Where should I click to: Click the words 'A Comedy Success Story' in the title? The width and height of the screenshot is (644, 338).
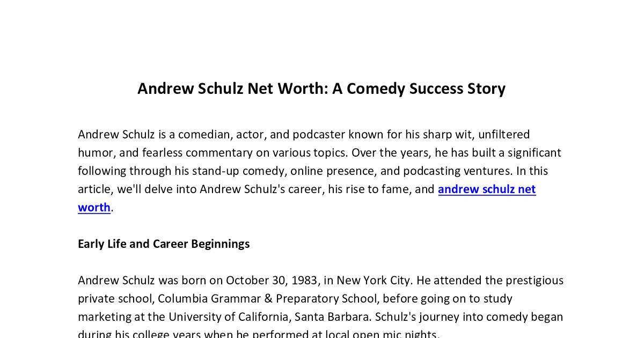tap(419, 89)
